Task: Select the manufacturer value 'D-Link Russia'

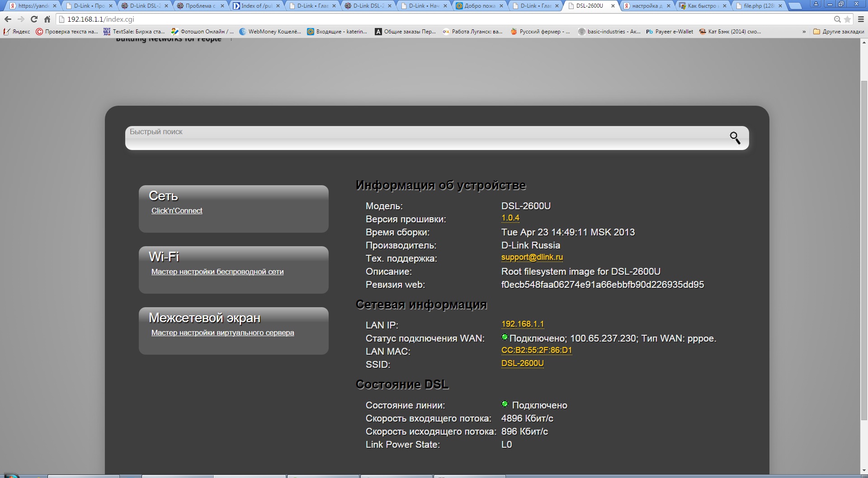Action: tap(531, 245)
